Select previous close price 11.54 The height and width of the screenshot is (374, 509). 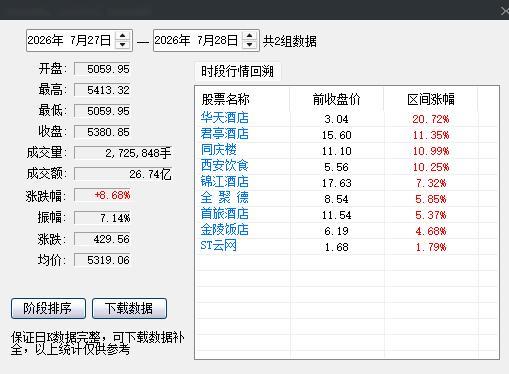tap(337, 215)
